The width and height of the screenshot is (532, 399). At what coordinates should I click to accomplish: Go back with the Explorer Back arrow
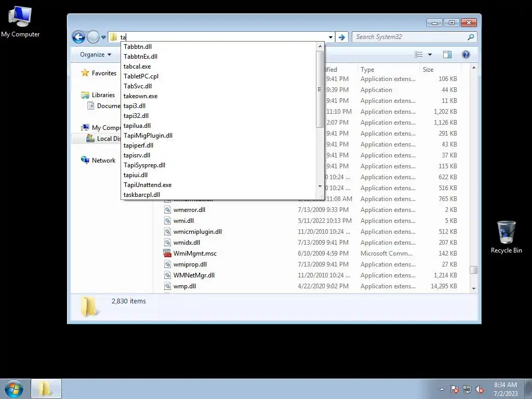tap(78, 37)
